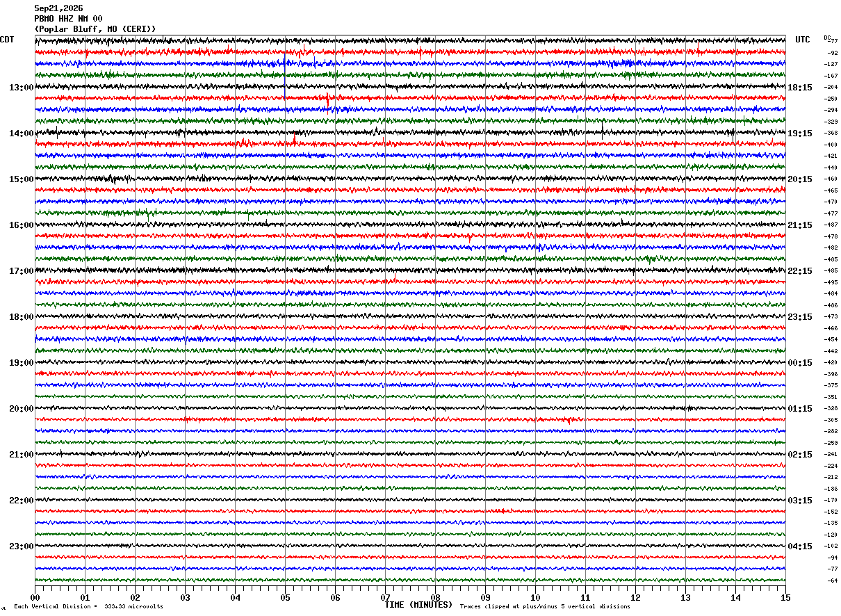841x616 pixels.
Task: Select the 13:00 CDT time label
Action: pos(22,87)
